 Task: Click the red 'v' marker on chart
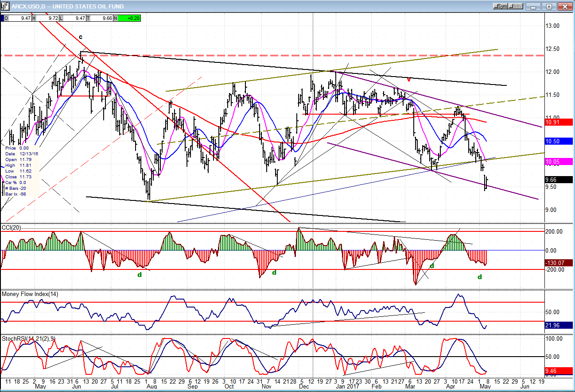[x=408, y=80]
